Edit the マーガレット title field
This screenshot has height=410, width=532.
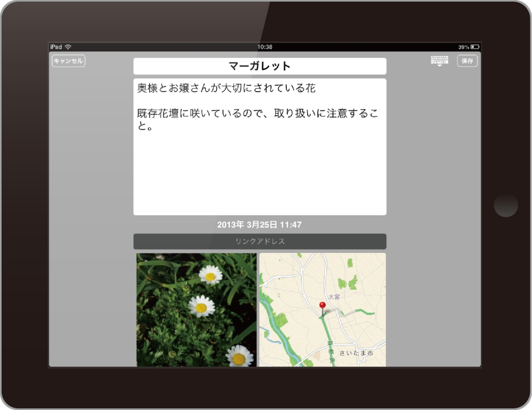click(259, 66)
